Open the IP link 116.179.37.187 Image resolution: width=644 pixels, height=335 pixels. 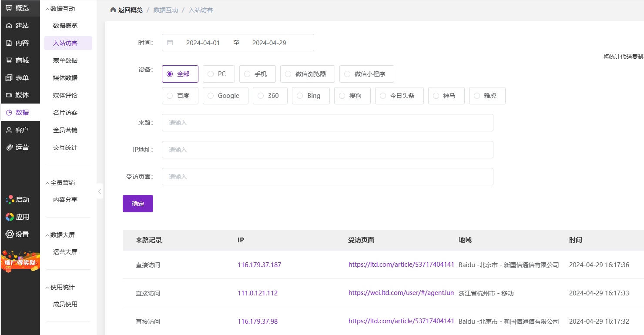point(259,265)
